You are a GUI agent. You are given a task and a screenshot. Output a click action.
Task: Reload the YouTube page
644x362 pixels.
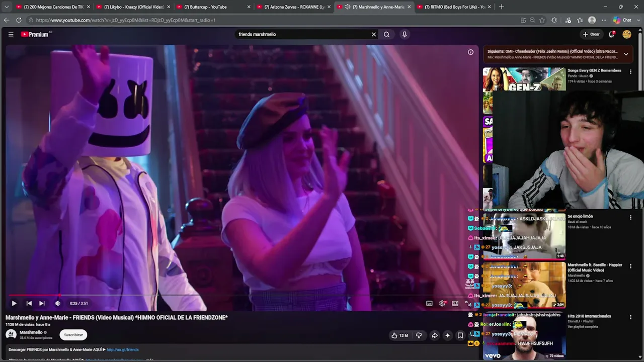pos(19,20)
